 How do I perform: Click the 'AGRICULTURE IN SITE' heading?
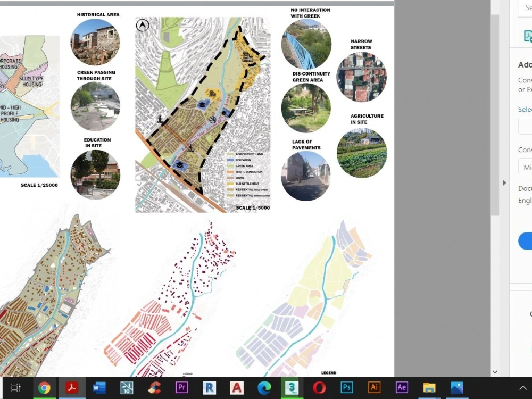tap(367, 119)
